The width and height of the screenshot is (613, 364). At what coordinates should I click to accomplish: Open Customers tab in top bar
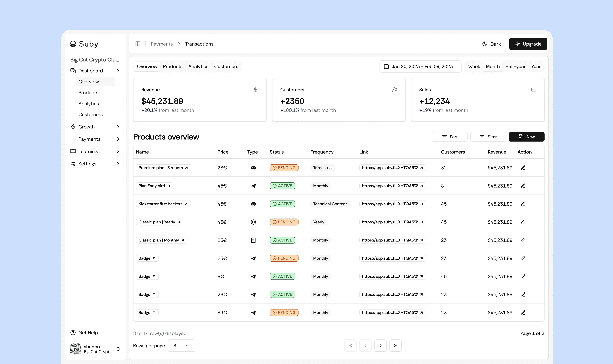pyautogui.click(x=226, y=66)
